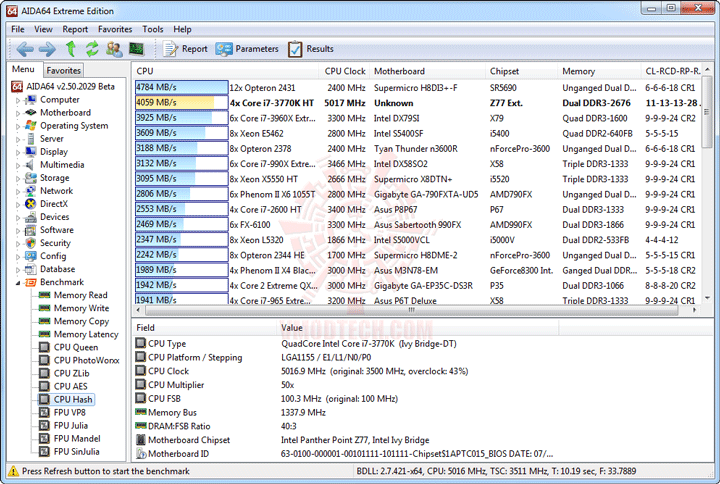
Task: Expand the Display tree node
Action: (18, 152)
